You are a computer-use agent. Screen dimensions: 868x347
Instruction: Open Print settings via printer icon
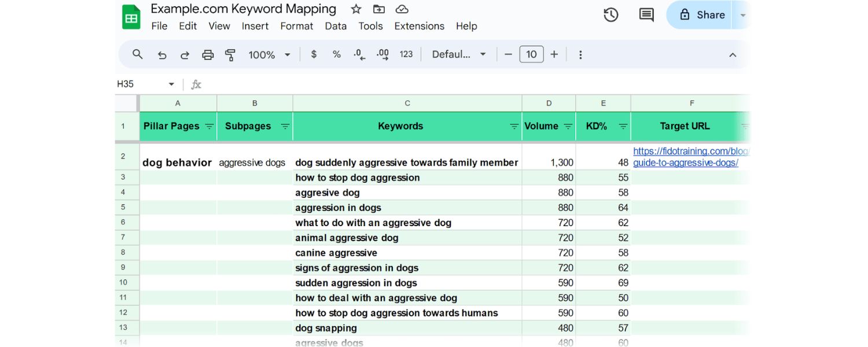pos(208,54)
